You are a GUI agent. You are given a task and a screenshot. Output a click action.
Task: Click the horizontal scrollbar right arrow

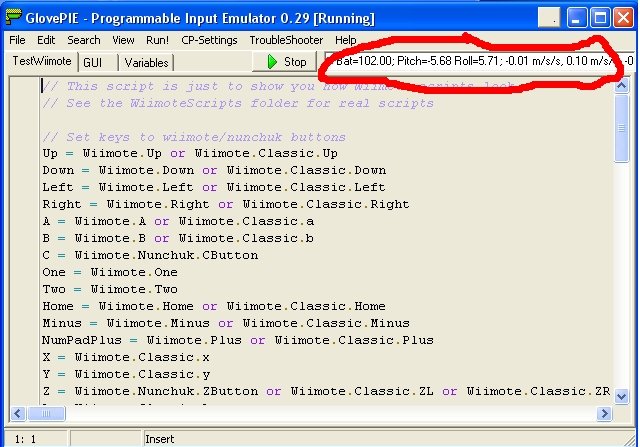[x=604, y=414]
